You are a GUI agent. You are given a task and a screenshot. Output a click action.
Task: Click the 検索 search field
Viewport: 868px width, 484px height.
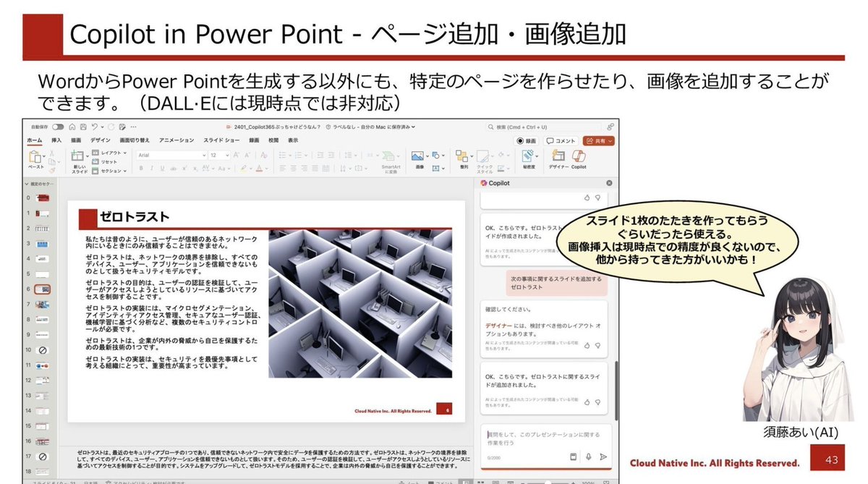pos(544,127)
